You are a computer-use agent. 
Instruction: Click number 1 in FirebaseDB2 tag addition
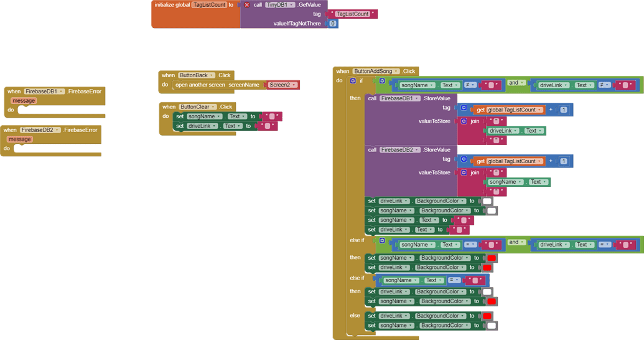click(564, 161)
